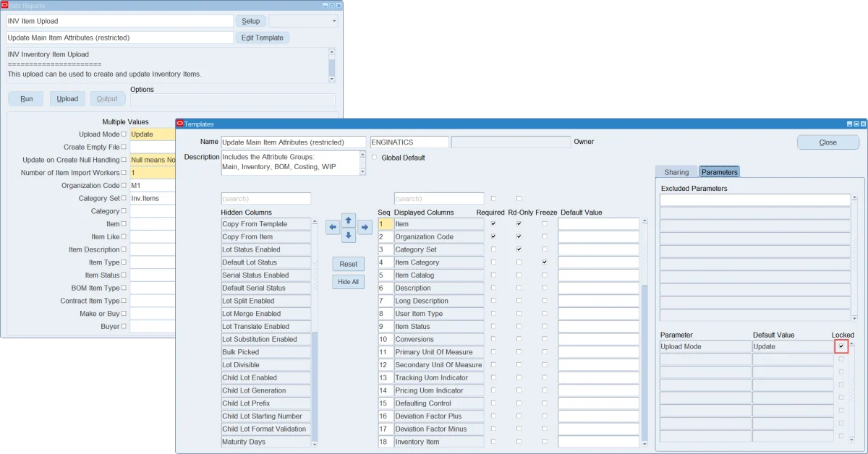868x454 pixels.
Task: Click scroll-up arrow of Hidden Columns list
Action: (315, 222)
